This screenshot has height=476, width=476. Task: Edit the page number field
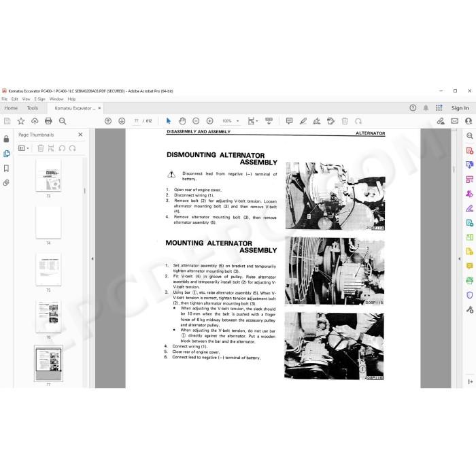136,121
